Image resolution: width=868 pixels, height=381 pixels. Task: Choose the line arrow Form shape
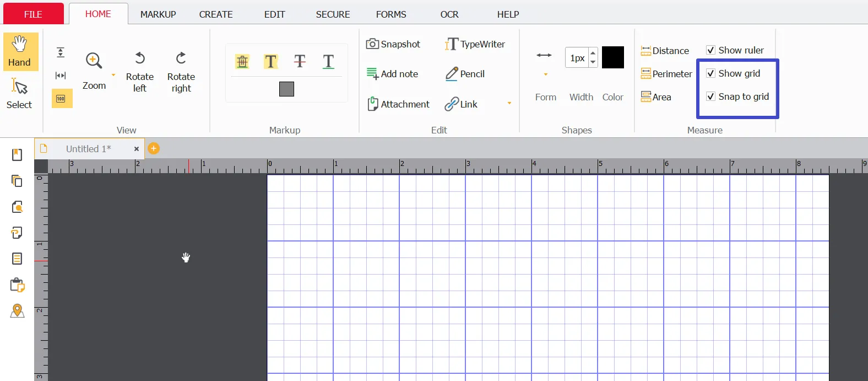tap(544, 55)
